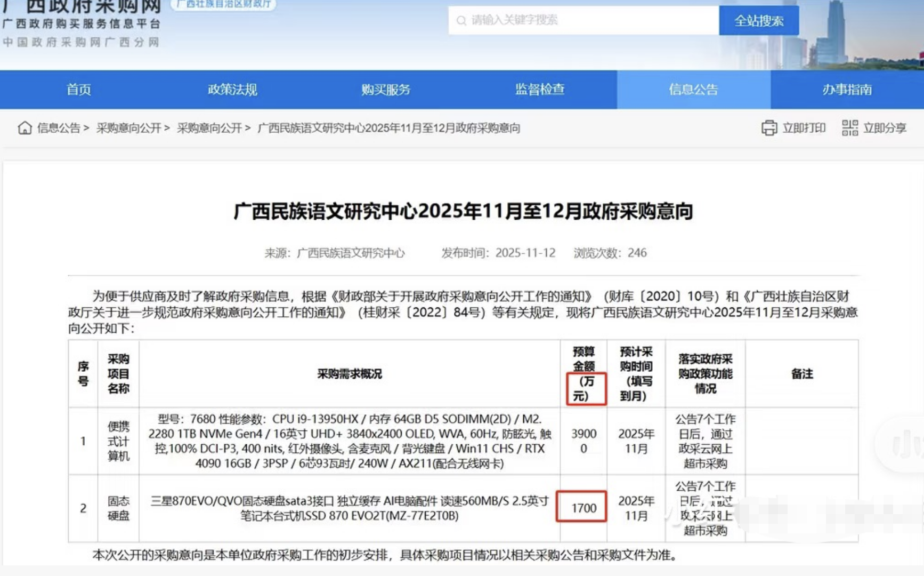This screenshot has height=576, width=924.
Task: Click the home icon in breadcrumb
Action: pos(25,128)
